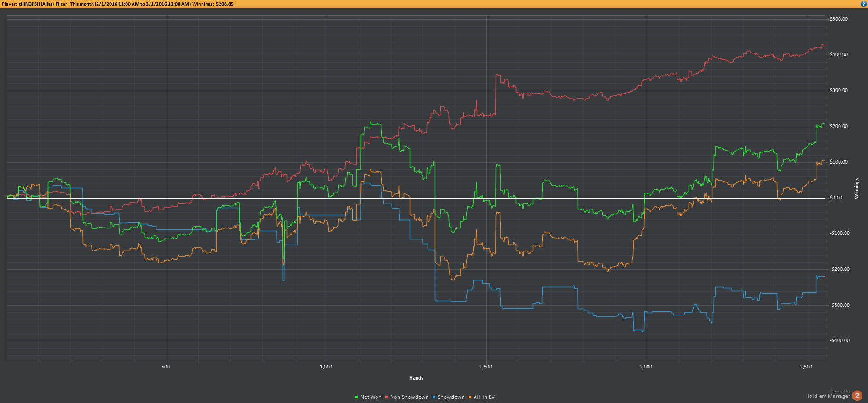This screenshot has width=868, height=403.
Task: Open the blue help question mark icon
Action: pyautogui.click(x=863, y=4)
